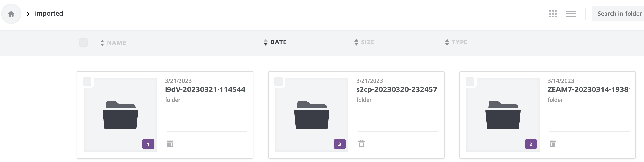Switch to list view icon
644x162 pixels.
pos(570,14)
